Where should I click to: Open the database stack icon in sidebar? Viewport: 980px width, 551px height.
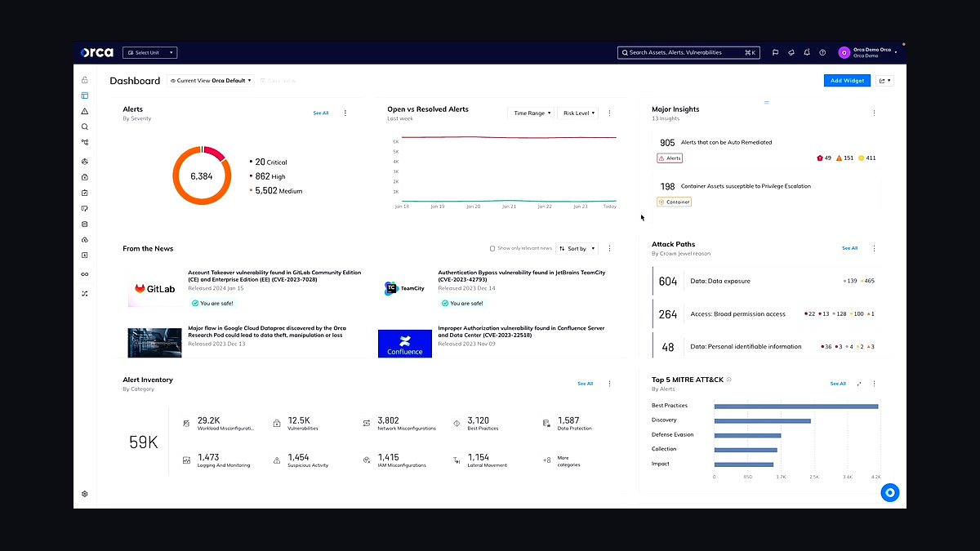pyautogui.click(x=85, y=224)
